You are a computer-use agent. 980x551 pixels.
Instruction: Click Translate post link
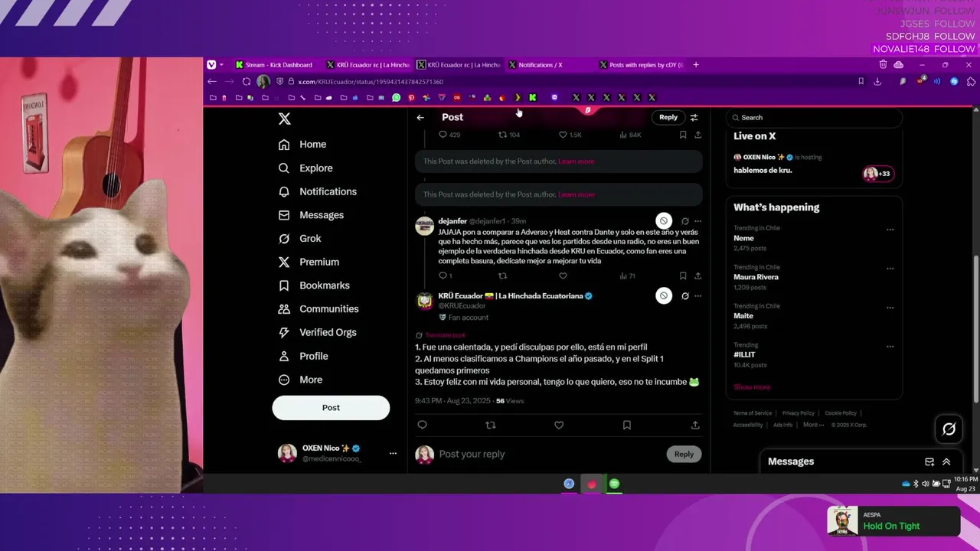tap(445, 335)
